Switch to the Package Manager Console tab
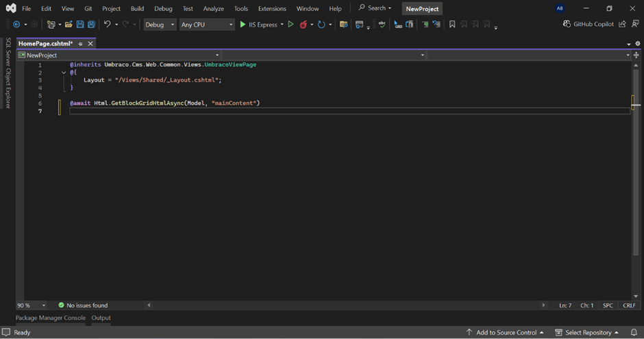Viewport: 644px width, 339px height. [x=51, y=318]
